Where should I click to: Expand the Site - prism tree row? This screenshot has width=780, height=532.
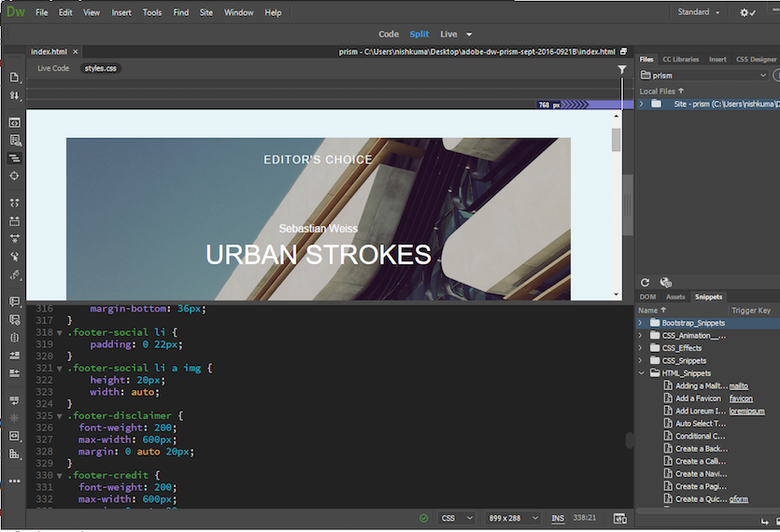[641, 104]
